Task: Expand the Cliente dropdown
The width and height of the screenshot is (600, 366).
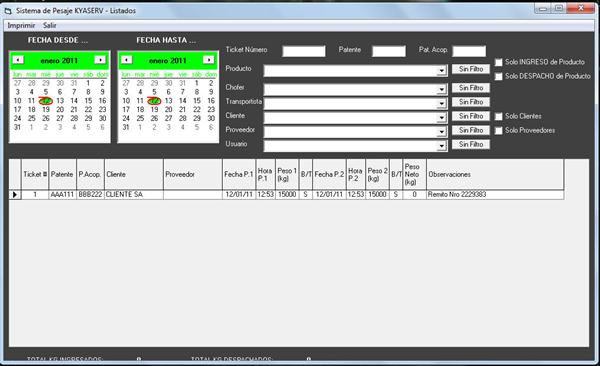Action: click(442, 118)
